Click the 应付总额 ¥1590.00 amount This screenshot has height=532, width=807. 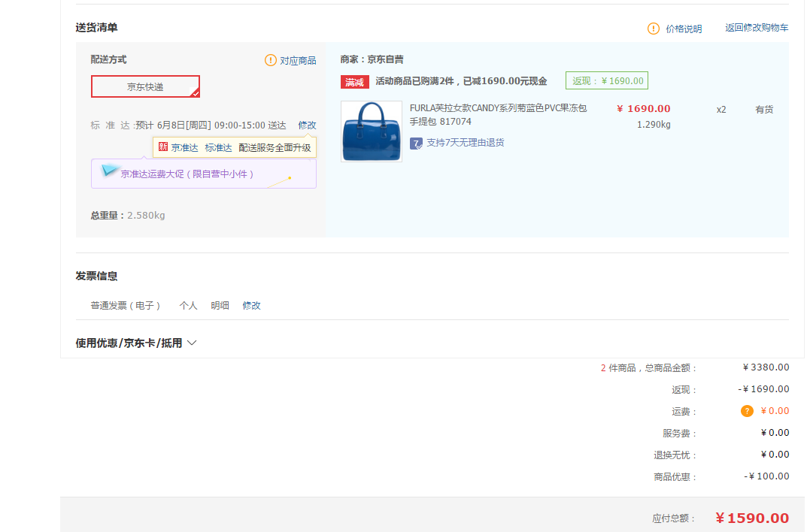(x=752, y=518)
